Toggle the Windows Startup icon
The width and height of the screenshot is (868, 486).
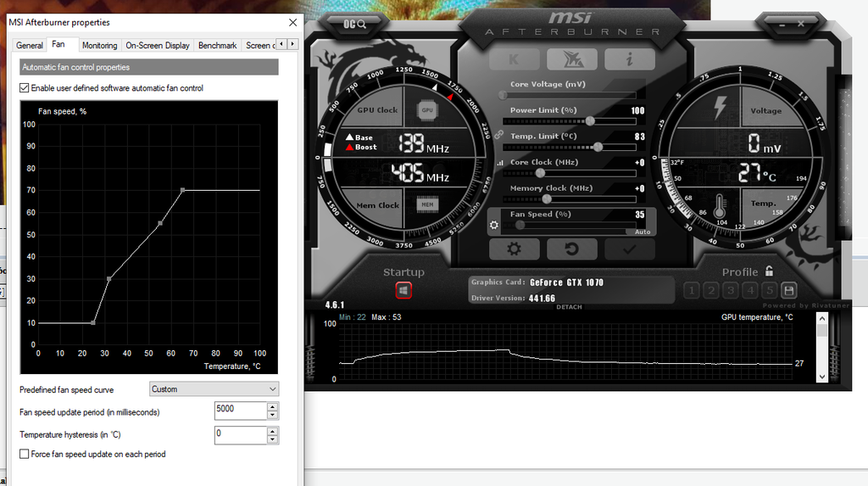(x=403, y=290)
